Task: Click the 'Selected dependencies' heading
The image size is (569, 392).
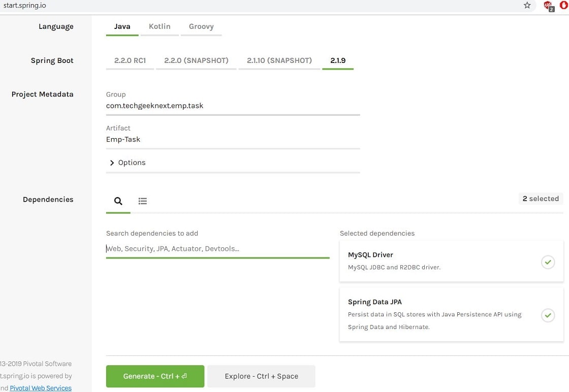Action: pyautogui.click(x=377, y=233)
